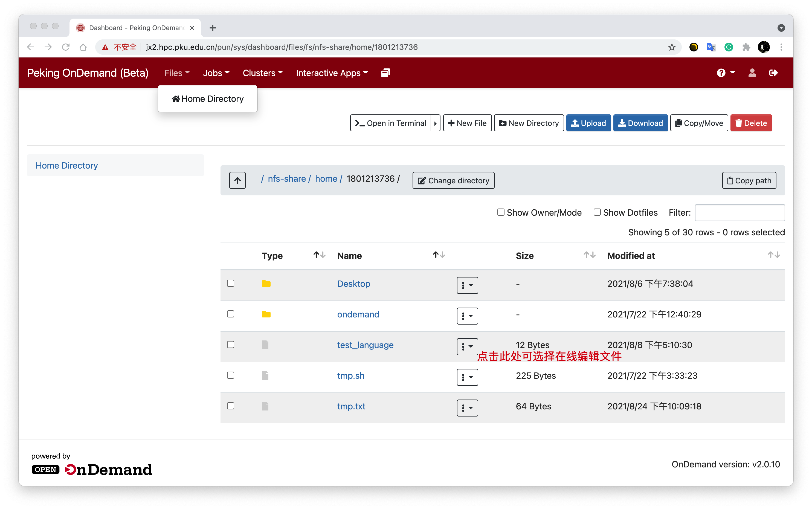Open the Interactive Apps menu
Viewport: 812px width, 509px height.
click(332, 73)
